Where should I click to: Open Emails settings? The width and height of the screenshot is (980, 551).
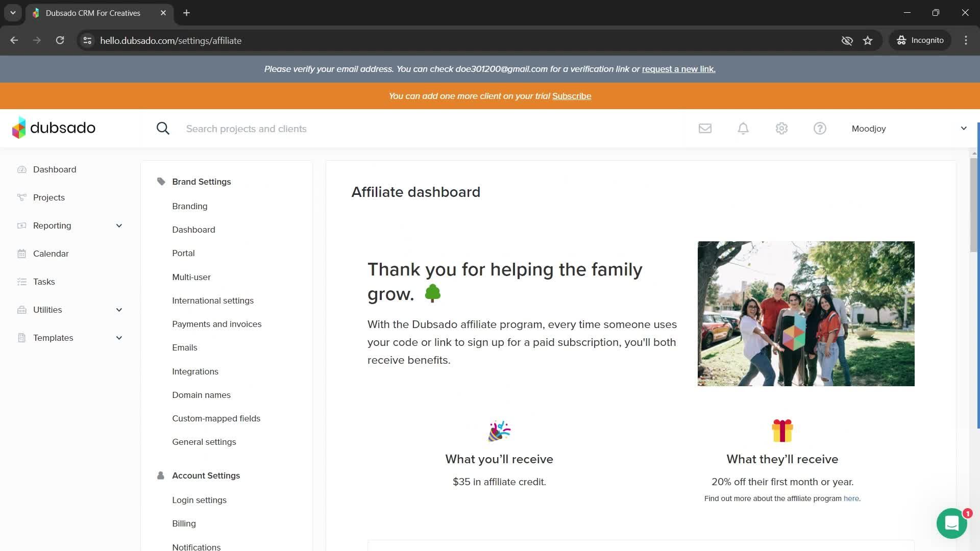coord(185,347)
